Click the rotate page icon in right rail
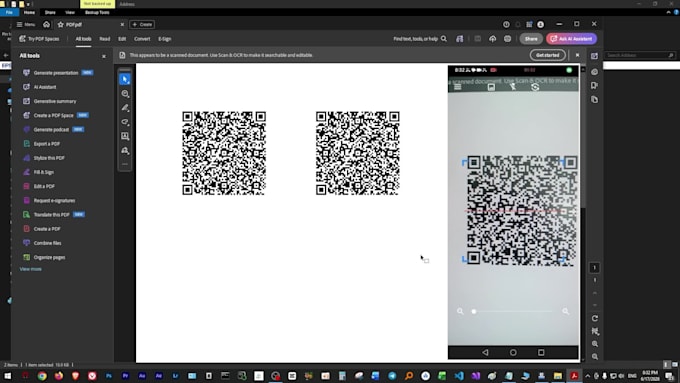 595,318
